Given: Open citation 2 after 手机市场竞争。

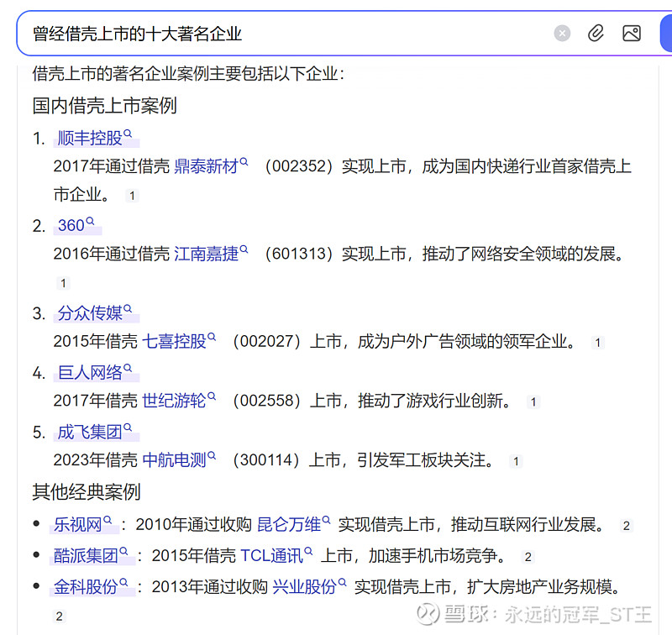Looking at the screenshot, I should [528, 557].
